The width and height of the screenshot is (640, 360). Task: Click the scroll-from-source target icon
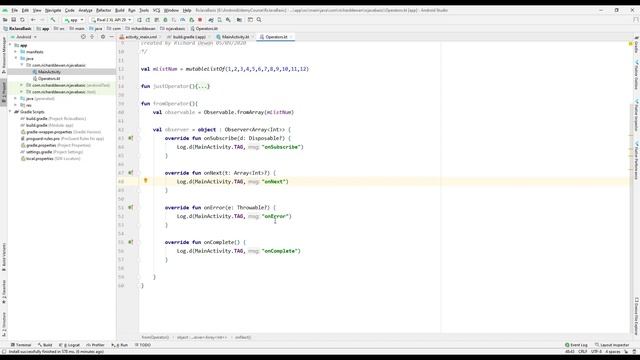click(83, 37)
